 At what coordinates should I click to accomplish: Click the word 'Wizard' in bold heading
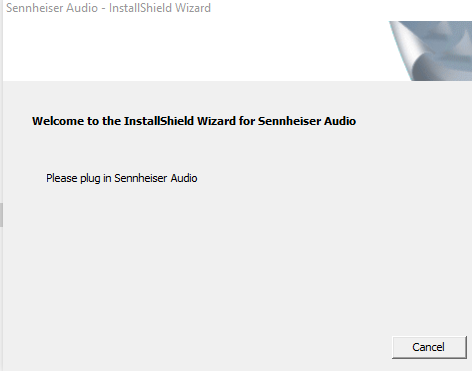(216, 121)
